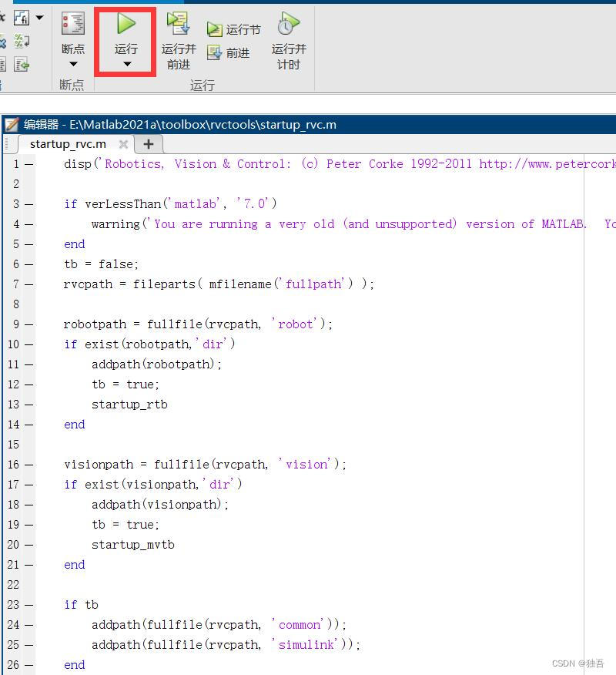Expand the 断点 breakpoints dropdown arrow
The height and width of the screenshot is (675, 616).
coord(73,64)
